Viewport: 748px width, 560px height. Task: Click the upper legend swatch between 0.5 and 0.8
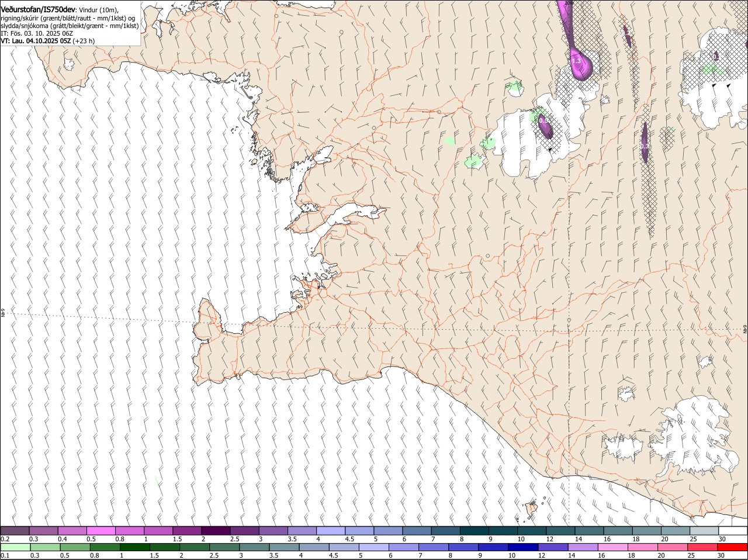(101, 531)
